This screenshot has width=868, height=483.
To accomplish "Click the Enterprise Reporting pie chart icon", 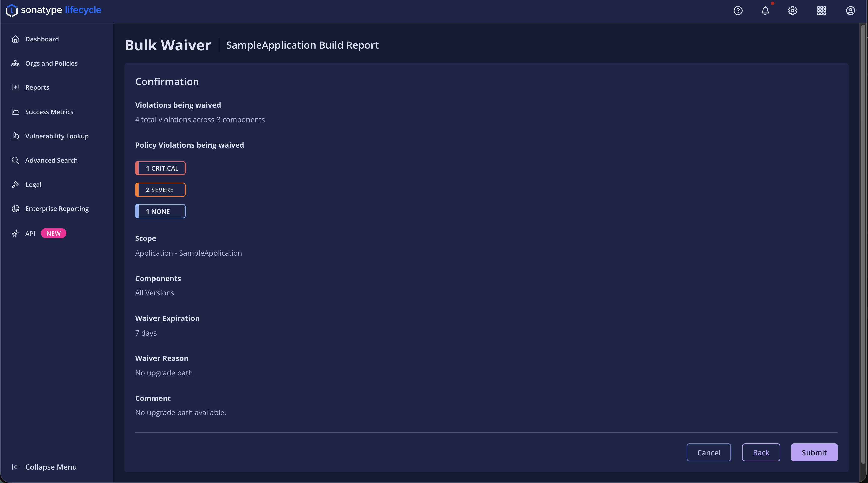I will tap(15, 209).
